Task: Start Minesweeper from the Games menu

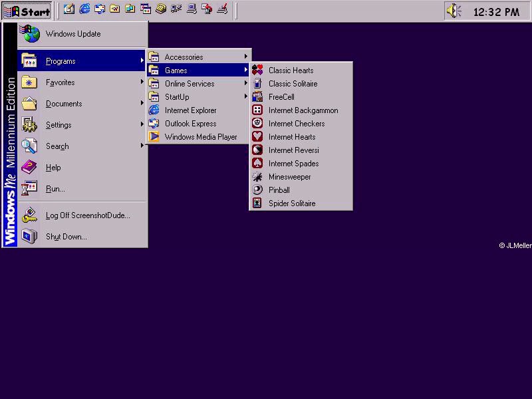Action: tap(301, 177)
